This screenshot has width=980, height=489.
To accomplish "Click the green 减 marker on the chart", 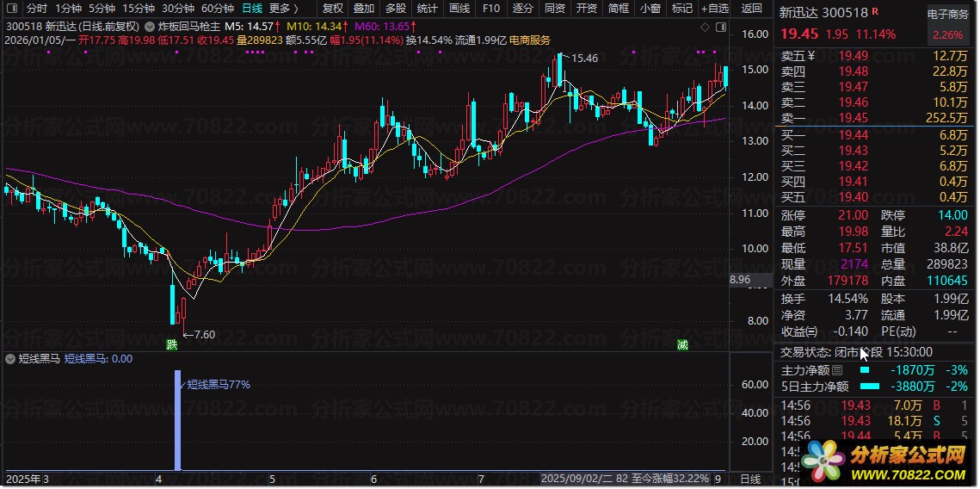I will click(682, 345).
